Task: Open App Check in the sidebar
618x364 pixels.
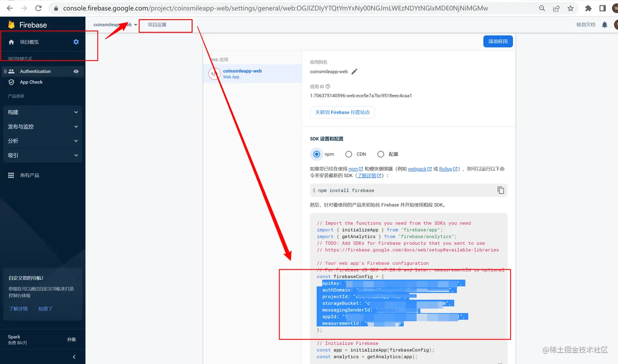Action: (x=31, y=82)
